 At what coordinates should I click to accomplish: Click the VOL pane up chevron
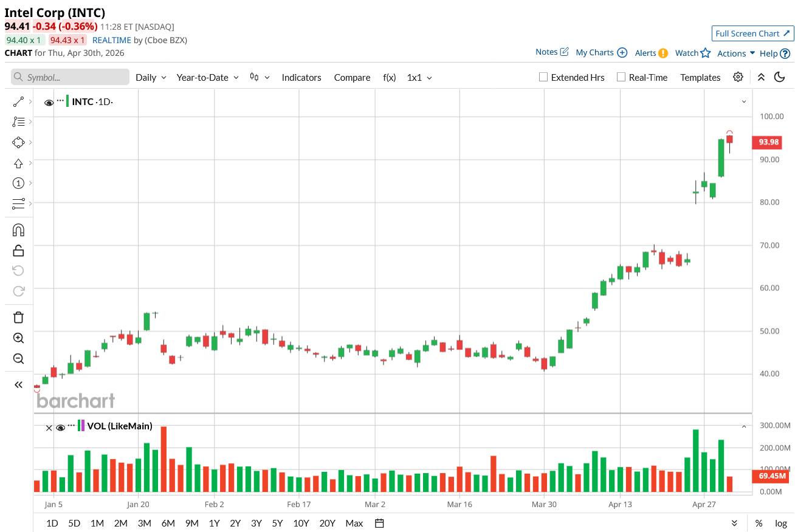(744, 426)
